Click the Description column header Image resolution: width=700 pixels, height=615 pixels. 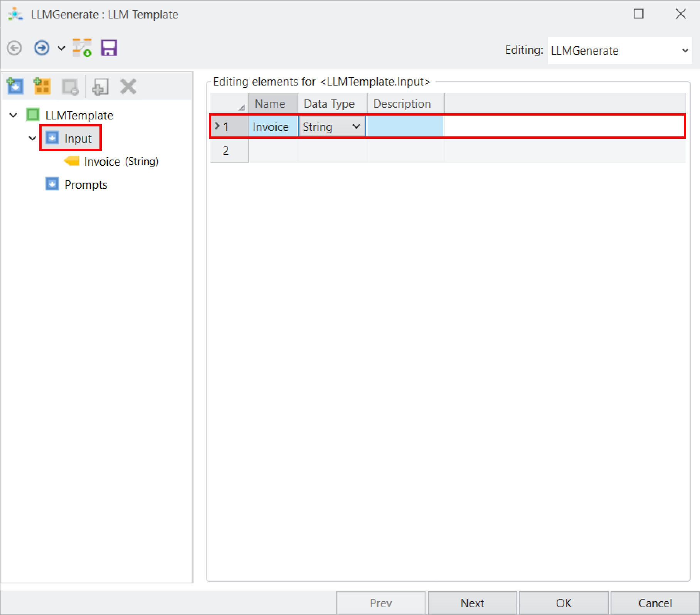[x=406, y=104]
